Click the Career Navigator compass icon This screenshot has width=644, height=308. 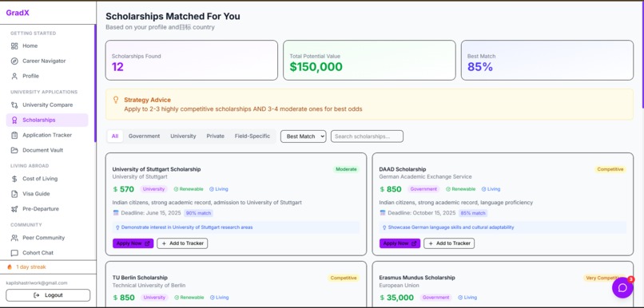click(x=14, y=61)
